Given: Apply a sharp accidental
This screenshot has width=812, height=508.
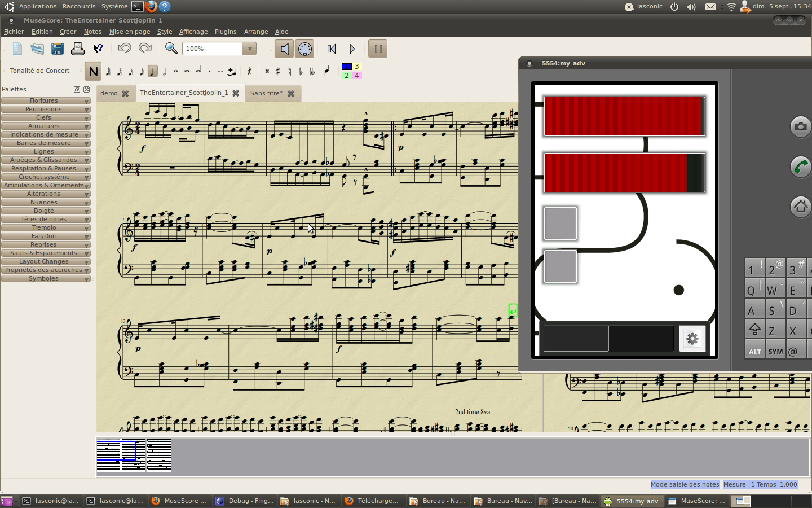Looking at the screenshot, I should coord(278,71).
